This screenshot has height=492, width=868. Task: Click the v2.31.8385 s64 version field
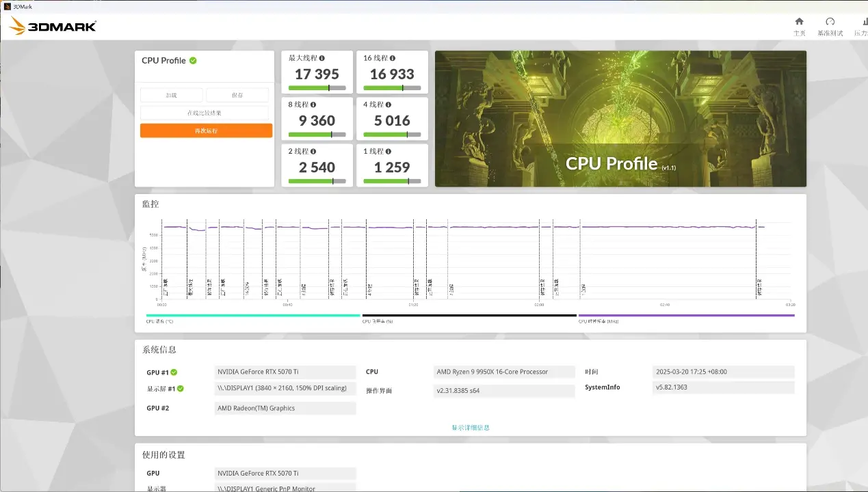click(x=505, y=391)
